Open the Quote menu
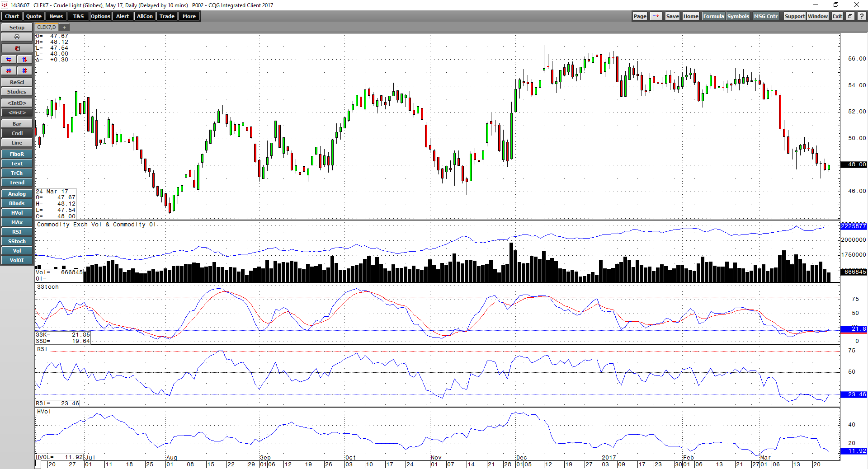 click(34, 16)
